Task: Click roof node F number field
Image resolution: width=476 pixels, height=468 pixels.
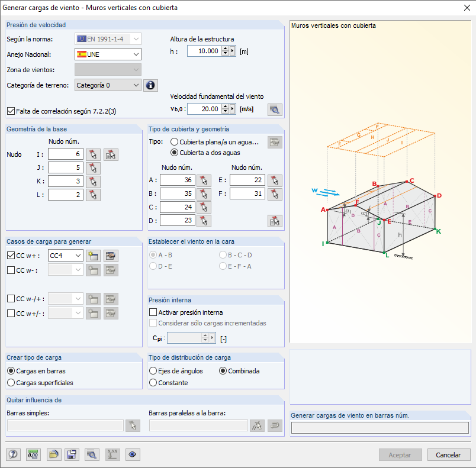Action: point(247,193)
